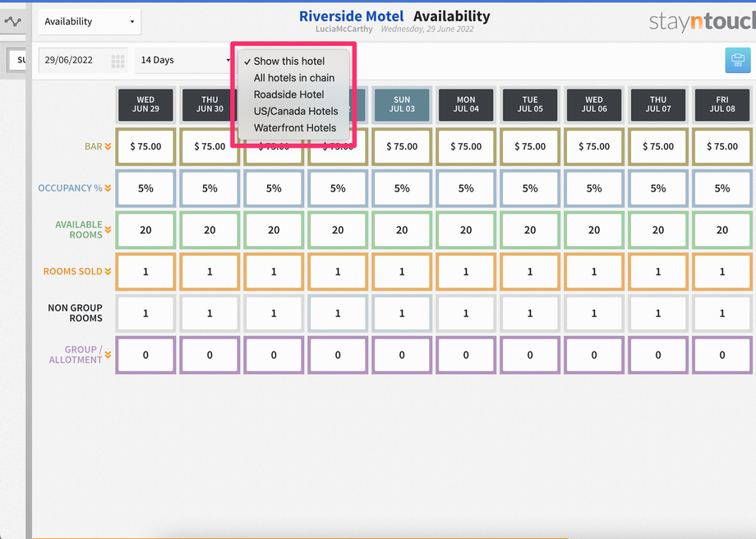The height and width of the screenshot is (539, 756).
Task: Select WED JUN 29 column header
Action: (x=145, y=104)
